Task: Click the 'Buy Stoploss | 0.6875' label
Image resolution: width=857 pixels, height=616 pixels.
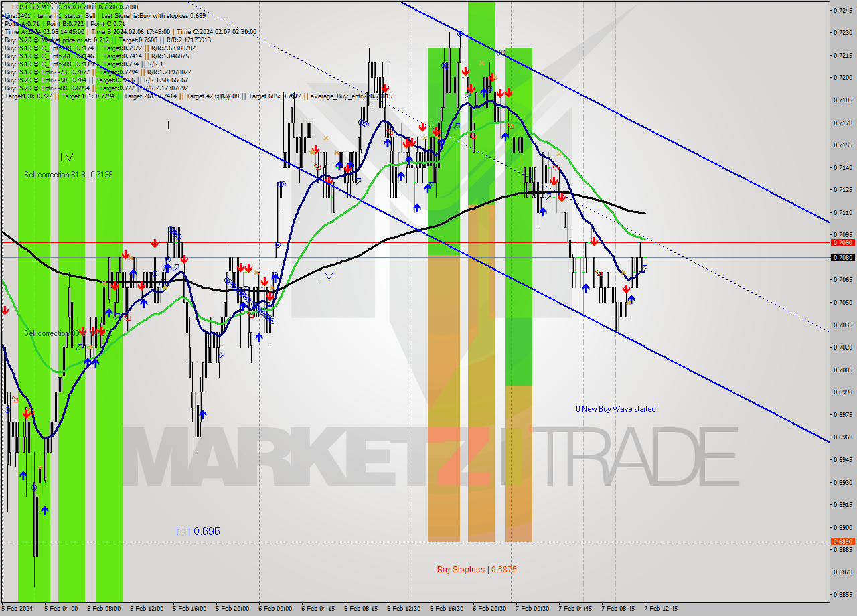Action: [x=477, y=570]
